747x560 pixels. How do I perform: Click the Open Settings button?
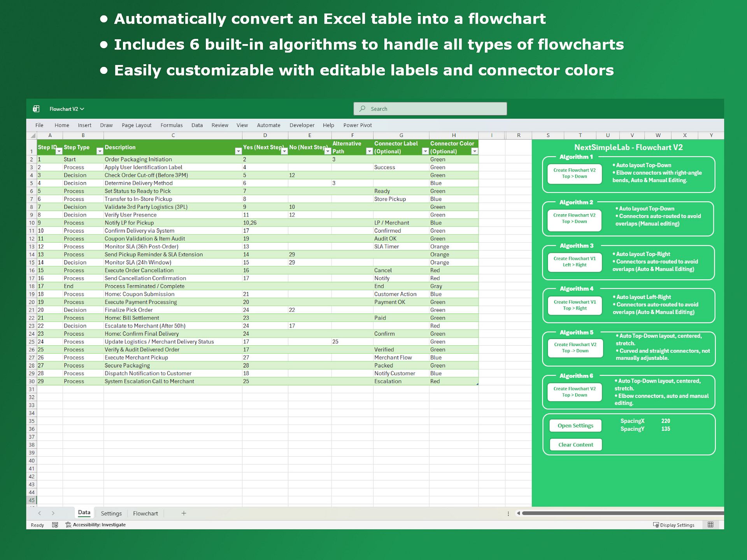tap(575, 425)
